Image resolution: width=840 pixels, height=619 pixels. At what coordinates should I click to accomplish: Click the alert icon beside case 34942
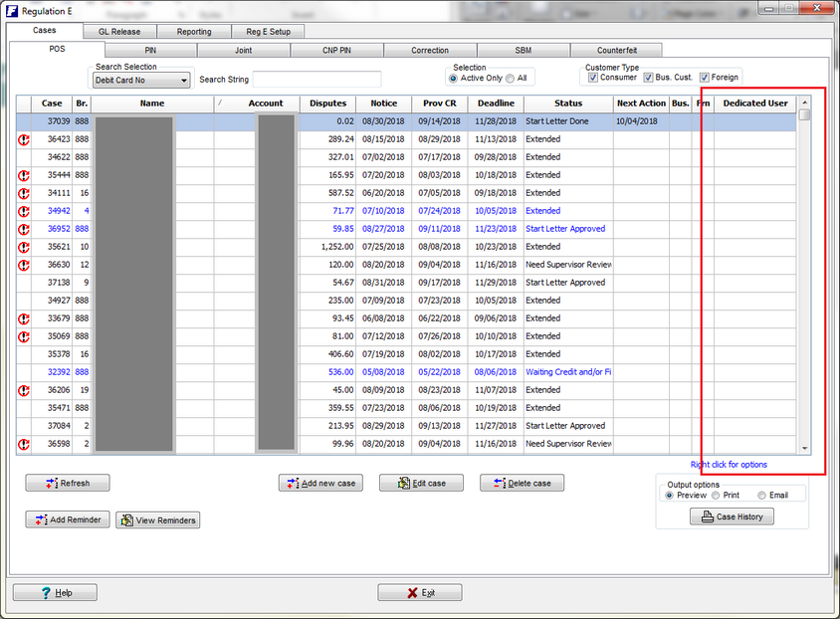[x=24, y=211]
